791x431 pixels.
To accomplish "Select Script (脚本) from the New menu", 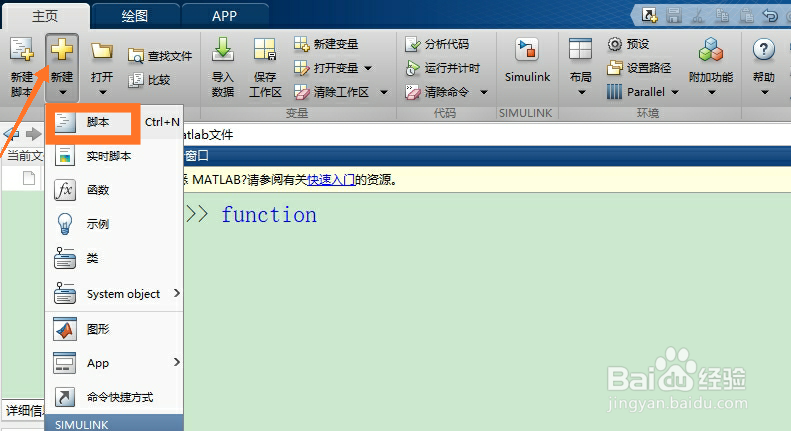I will click(x=114, y=122).
